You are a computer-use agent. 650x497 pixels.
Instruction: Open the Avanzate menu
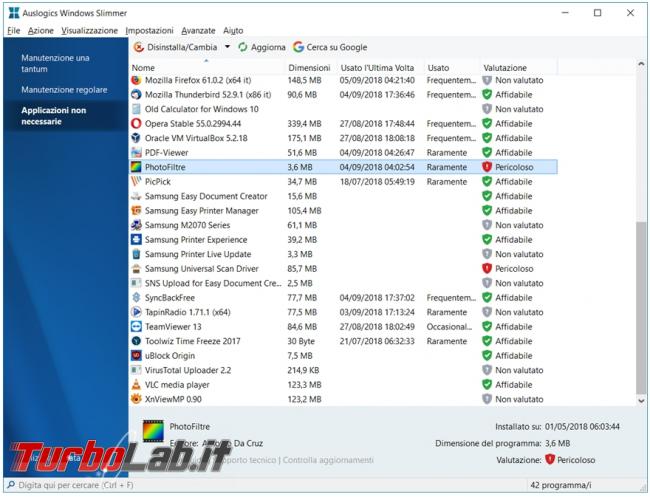point(198,31)
